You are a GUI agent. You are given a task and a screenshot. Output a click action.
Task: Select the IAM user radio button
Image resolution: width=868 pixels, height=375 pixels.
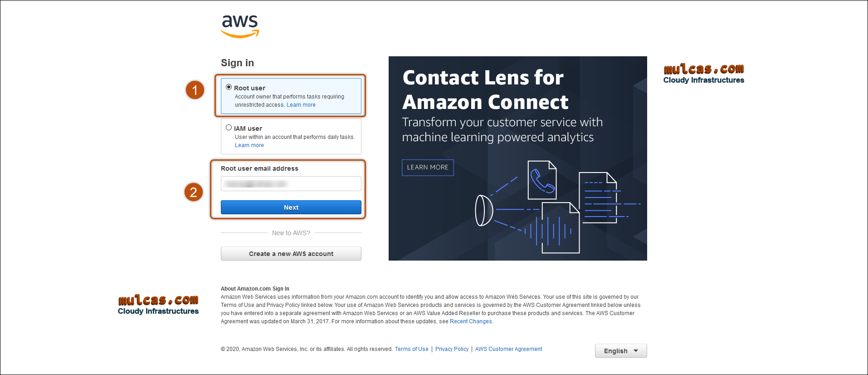tap(229, 128)
